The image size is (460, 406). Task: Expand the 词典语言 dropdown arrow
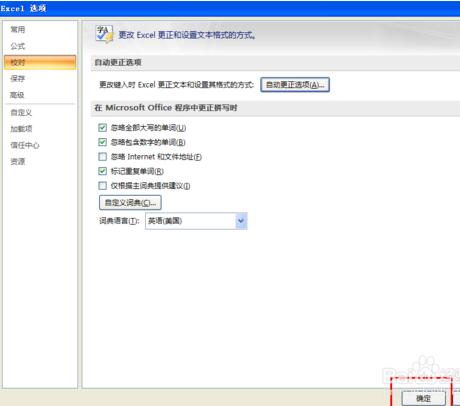point(241,221)
